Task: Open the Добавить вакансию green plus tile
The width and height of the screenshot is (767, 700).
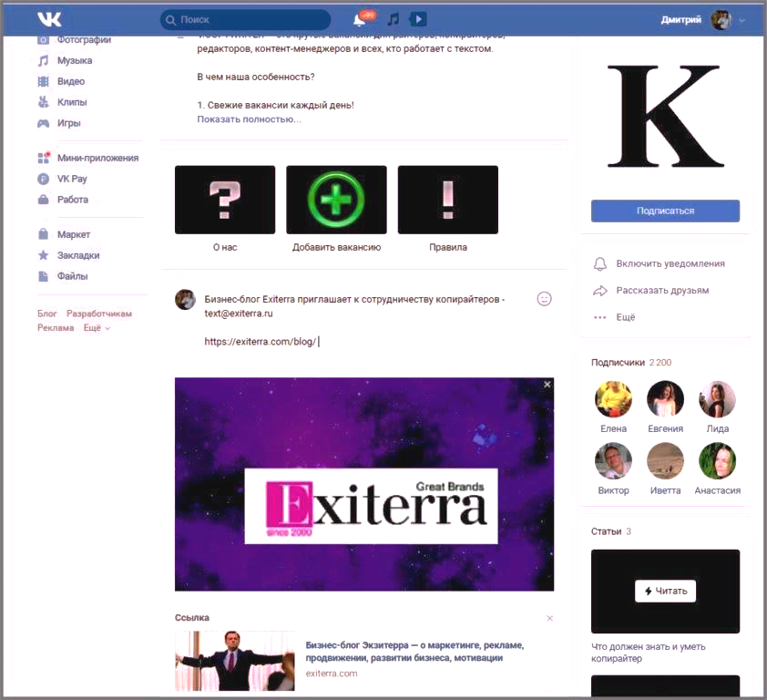Action: (x=336, y=200)
